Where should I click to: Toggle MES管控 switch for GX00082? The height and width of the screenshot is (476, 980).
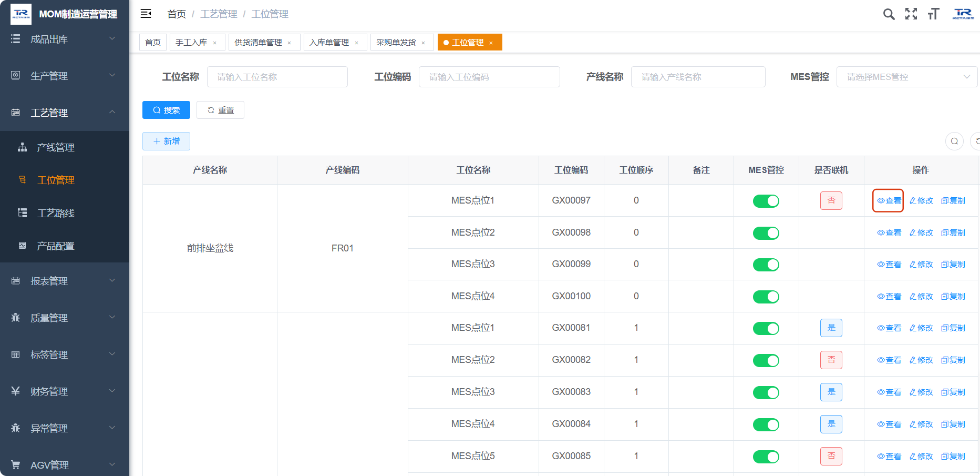click(766, 360)
